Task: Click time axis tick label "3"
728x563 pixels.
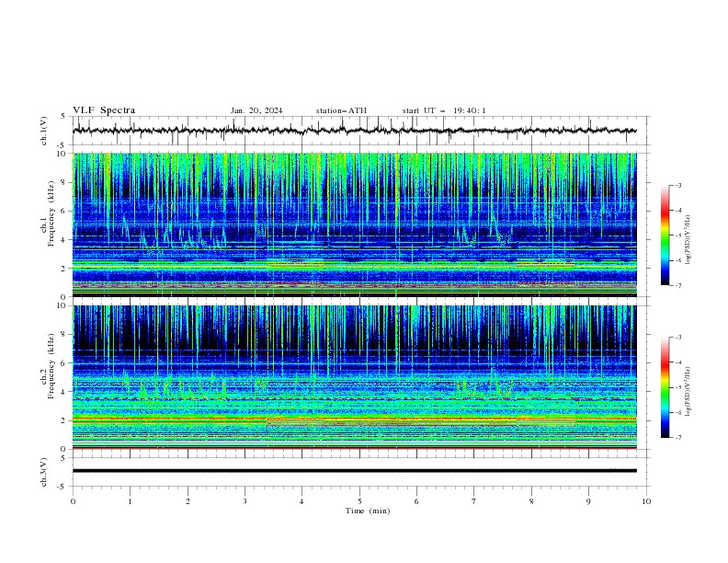Action: point(245,501)
